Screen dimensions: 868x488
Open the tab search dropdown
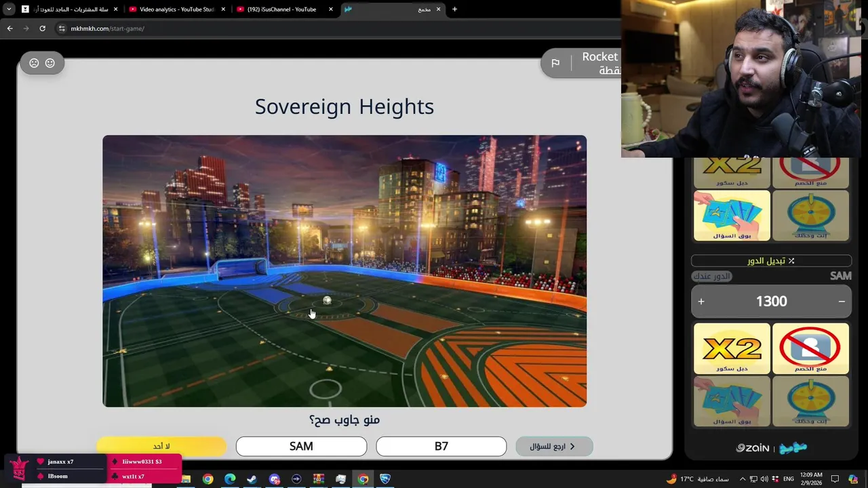9,9
